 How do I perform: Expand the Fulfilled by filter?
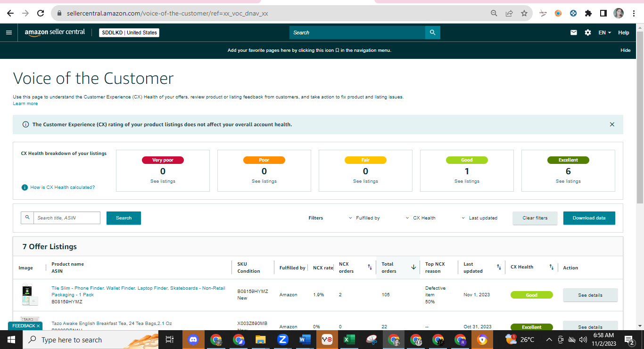click(x=364, y=218)
